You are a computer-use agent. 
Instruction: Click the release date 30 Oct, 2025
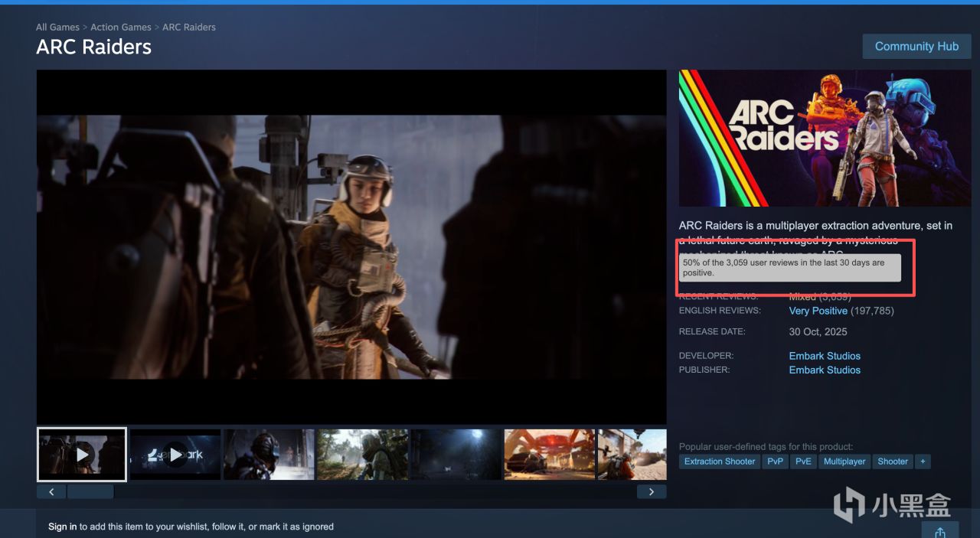tap(818, 331)
